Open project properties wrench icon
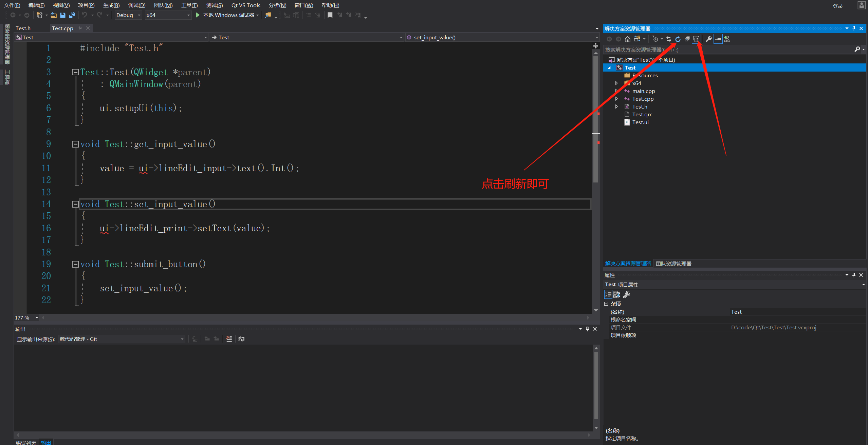Image resolution: width=868 pixels, height=445 pixels. [x=708, y=39]
